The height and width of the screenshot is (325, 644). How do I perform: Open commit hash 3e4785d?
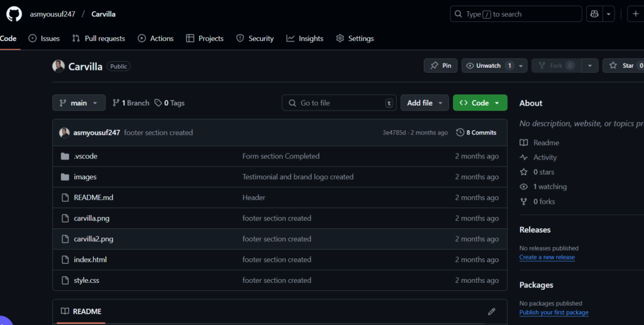(394, 133)
